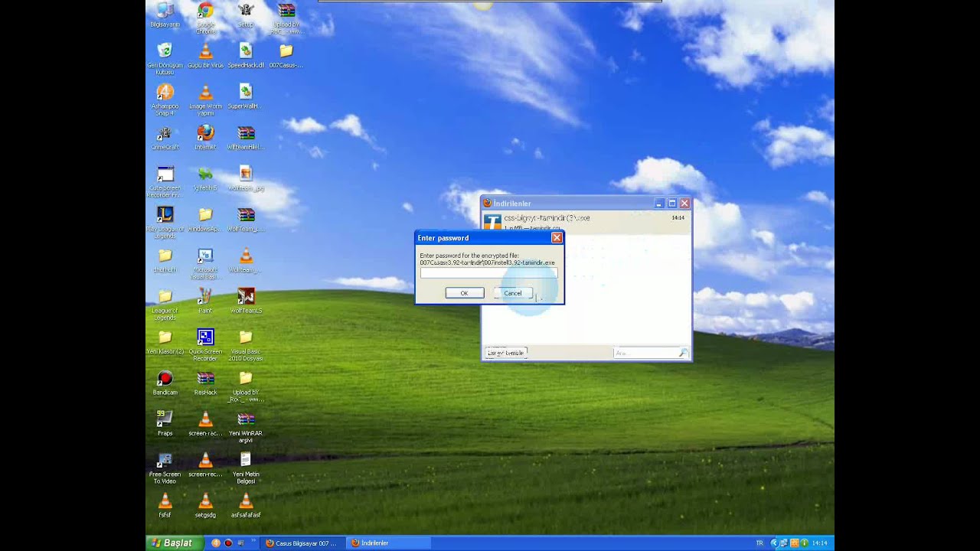Expand hidden system tray icons arrow

pyautogui.click(x=774, y=543)
